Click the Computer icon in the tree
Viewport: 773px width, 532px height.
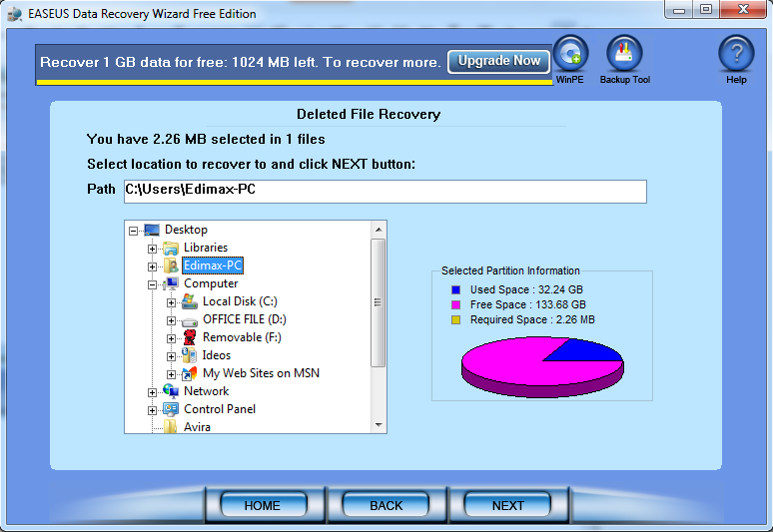[171, 283]
